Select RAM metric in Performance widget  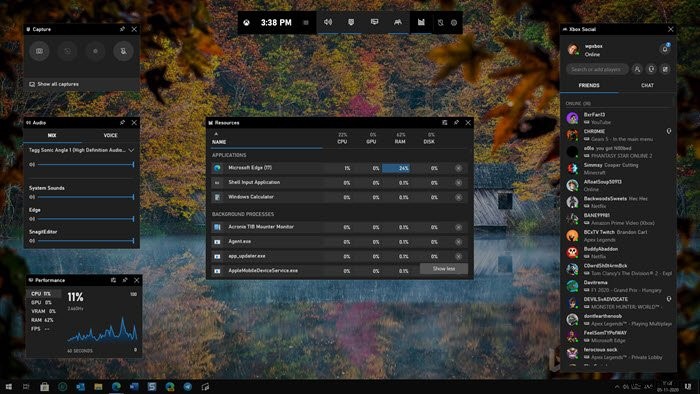point(44,320)
